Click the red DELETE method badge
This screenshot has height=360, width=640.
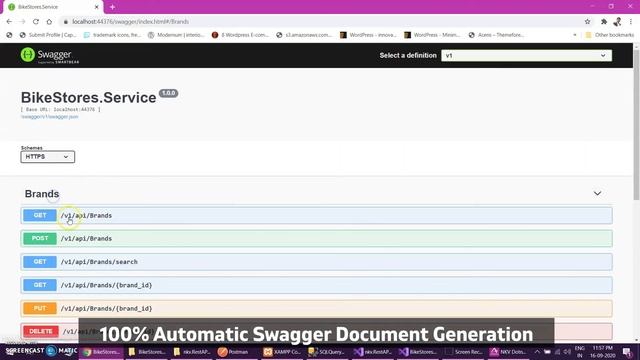pos(41,331)
